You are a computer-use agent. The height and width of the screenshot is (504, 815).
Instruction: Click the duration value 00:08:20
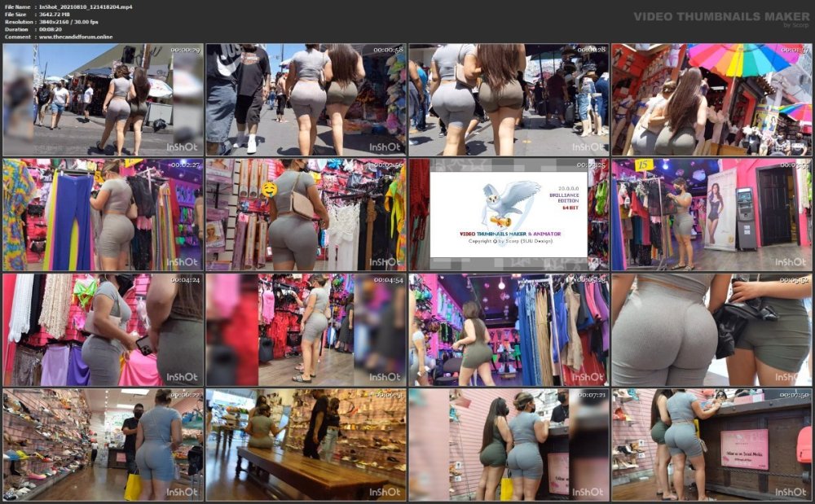pos(51,29)
